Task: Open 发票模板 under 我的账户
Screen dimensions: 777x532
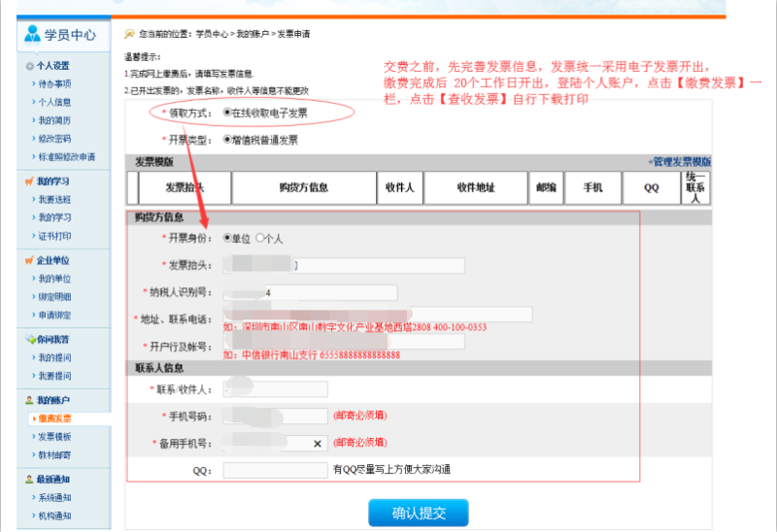Action: tap(54, 437)
